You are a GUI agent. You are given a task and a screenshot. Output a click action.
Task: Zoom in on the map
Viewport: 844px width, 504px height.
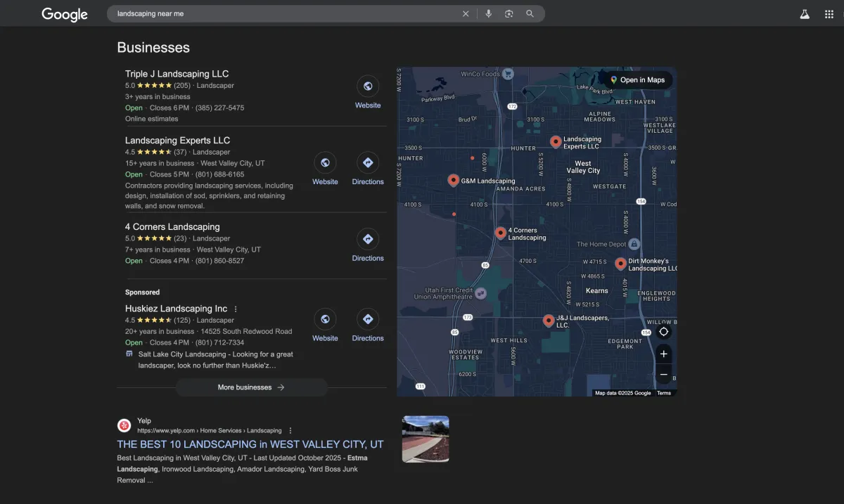663,354
